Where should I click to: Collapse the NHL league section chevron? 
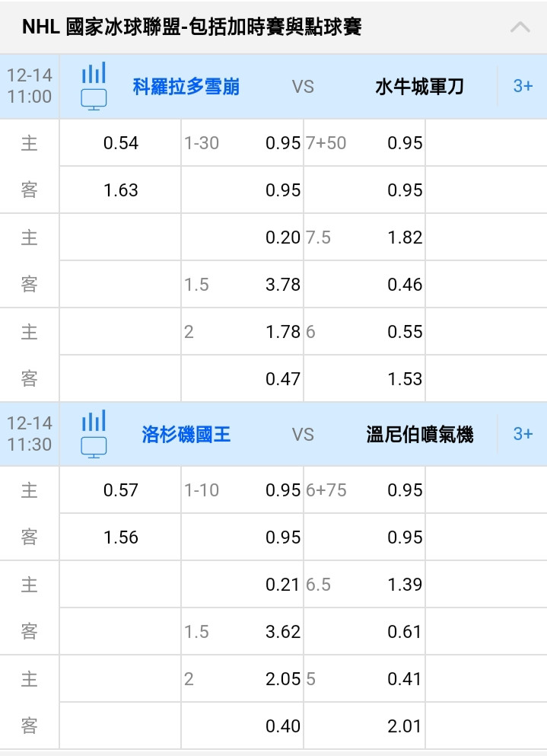tap(520, 27)
